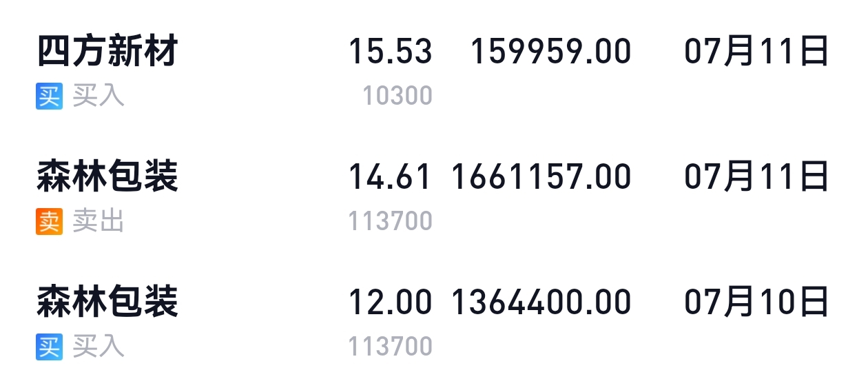This screenshot has height=390, width=868.
Task: Open 森林包装 in the sell record
Action: coord(107,177)
